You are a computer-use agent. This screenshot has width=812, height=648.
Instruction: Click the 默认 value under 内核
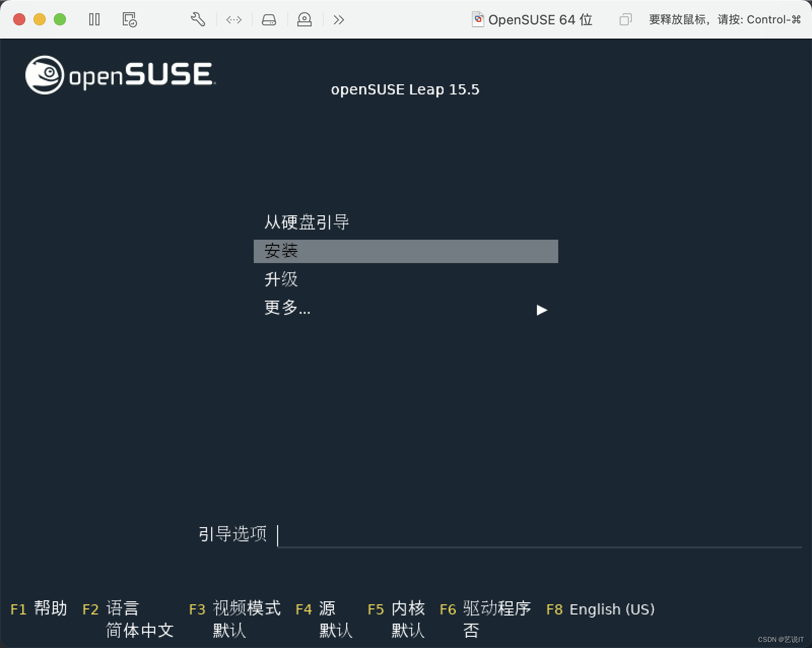pyautogui.click(x=408, y=631)
